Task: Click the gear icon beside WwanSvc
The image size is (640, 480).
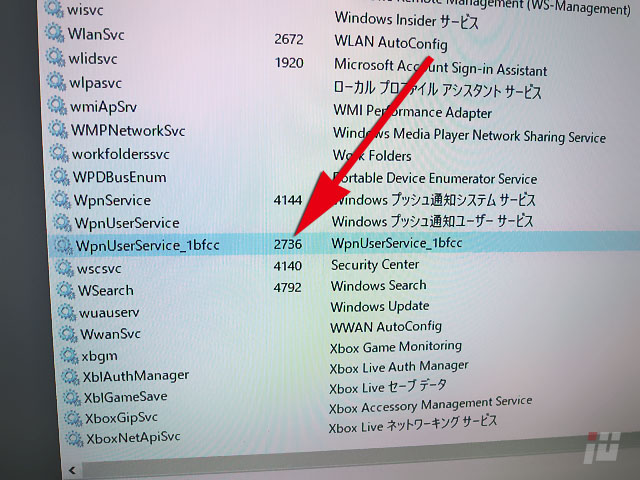Action: pyautogui.click(x=68, y=334)
